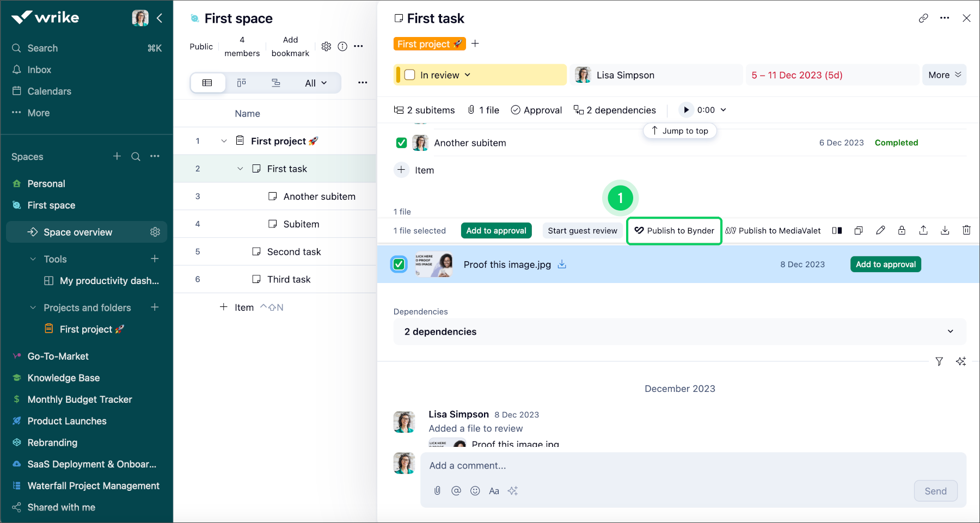Switch to the Approval tab

(536, 110)
